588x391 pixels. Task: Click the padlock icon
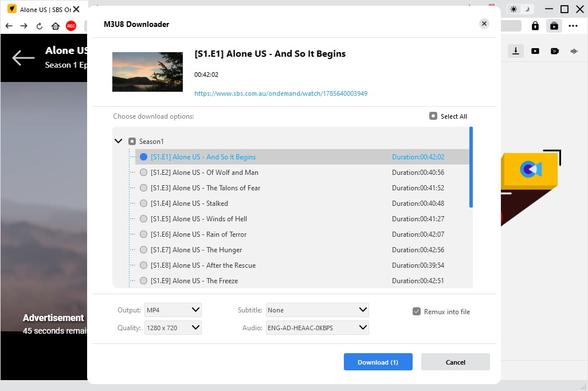(535, 26)
